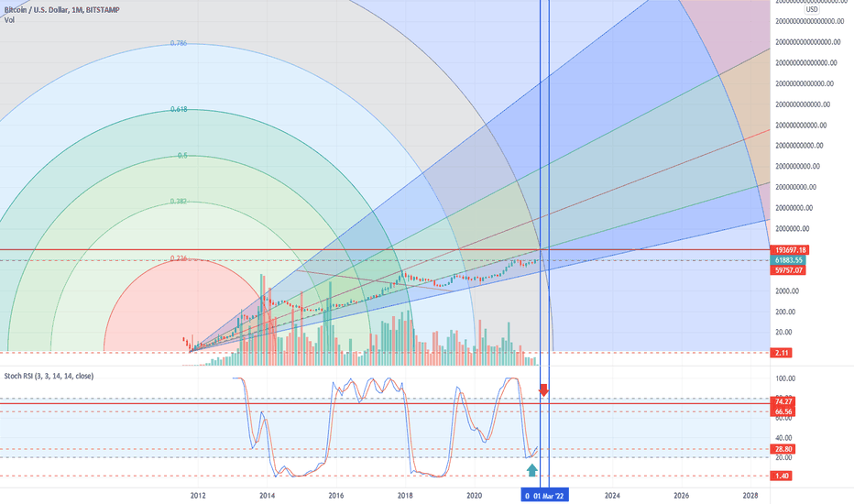Click the 74.27 Stoch RSI level label
The width and height of the screenshot is (854, 504).
tap(783, 401)
